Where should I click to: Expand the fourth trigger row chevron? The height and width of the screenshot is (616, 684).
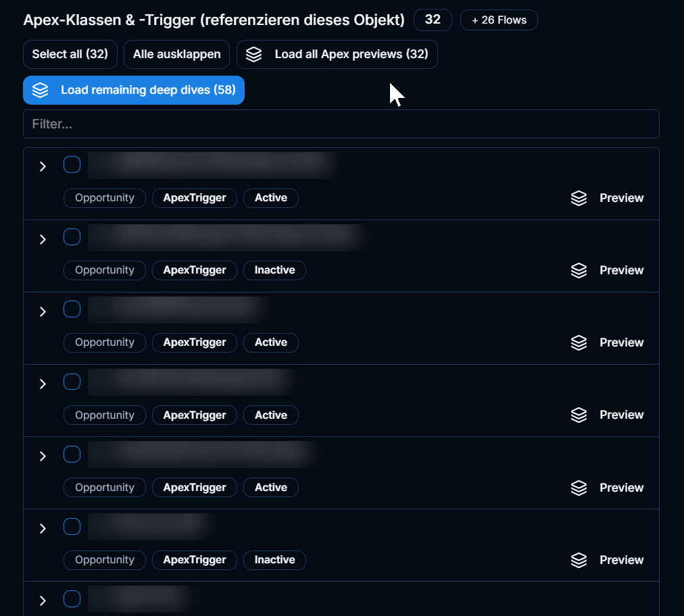(43, 384)
